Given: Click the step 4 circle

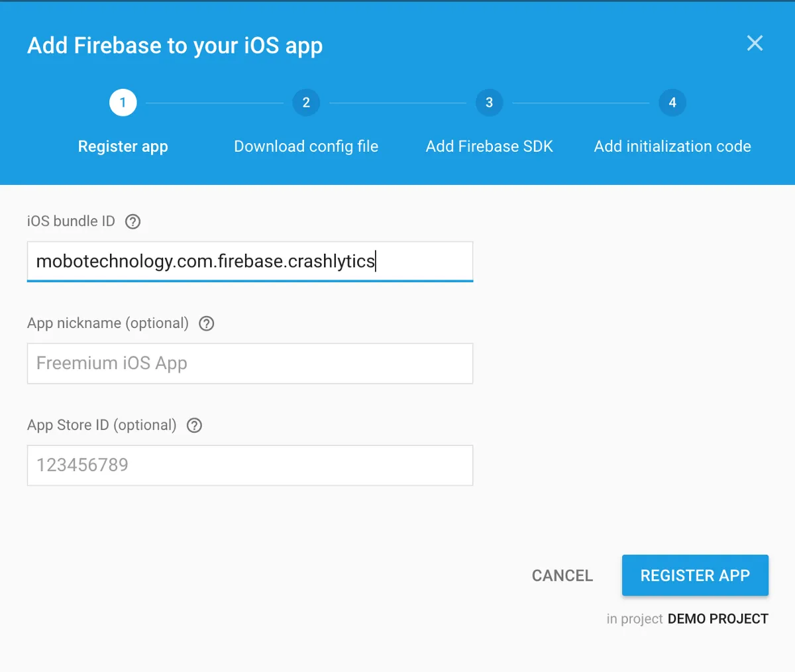Looking at the screenshot, I should (x=672, y=103).
